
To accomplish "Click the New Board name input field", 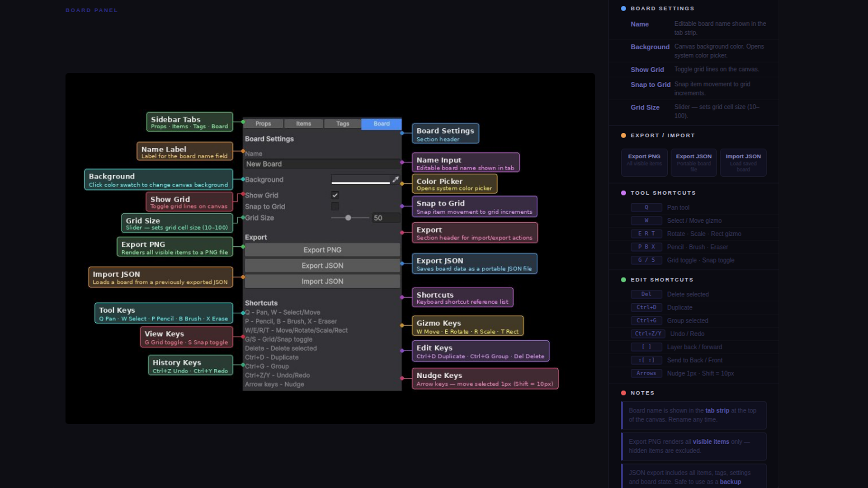I will click(322, 164).
